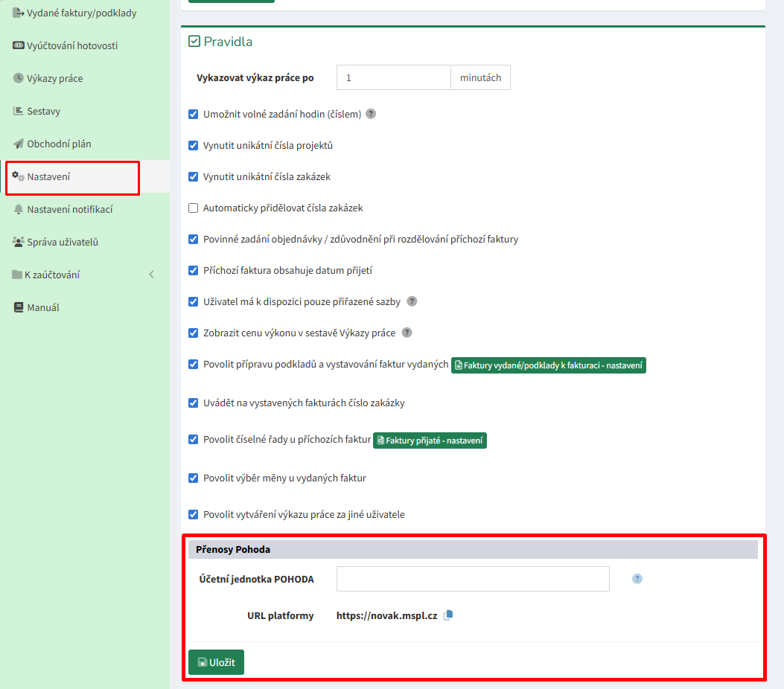Click help icon beside Zobrazit cenu výkonu option

[x=407, y=333]
